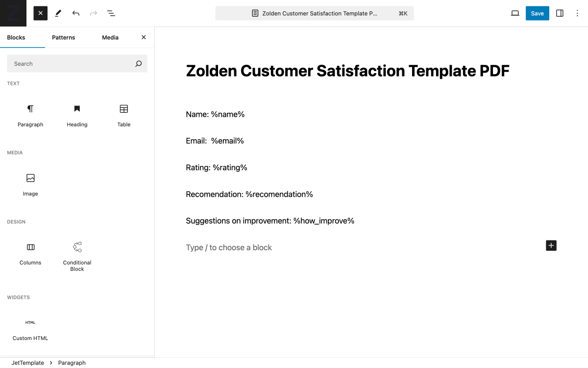
Task: Open the Document Overview list view
Action: (x=111, y=13)
